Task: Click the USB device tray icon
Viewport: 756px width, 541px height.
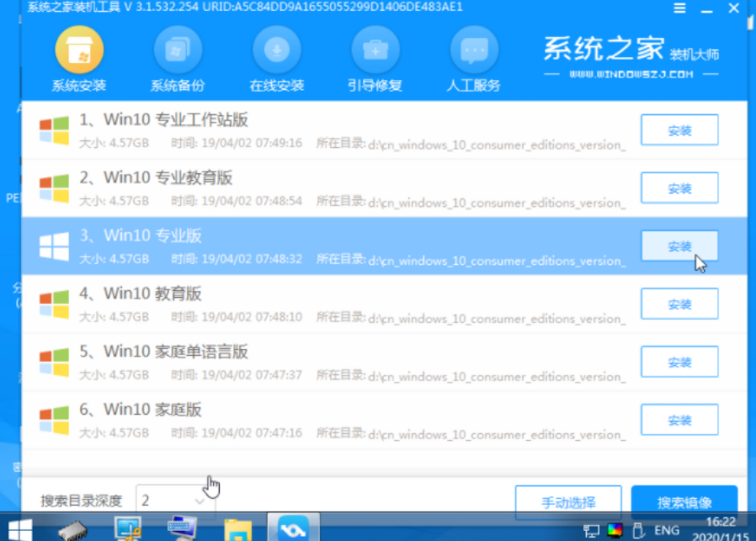Action: [638, 530]
